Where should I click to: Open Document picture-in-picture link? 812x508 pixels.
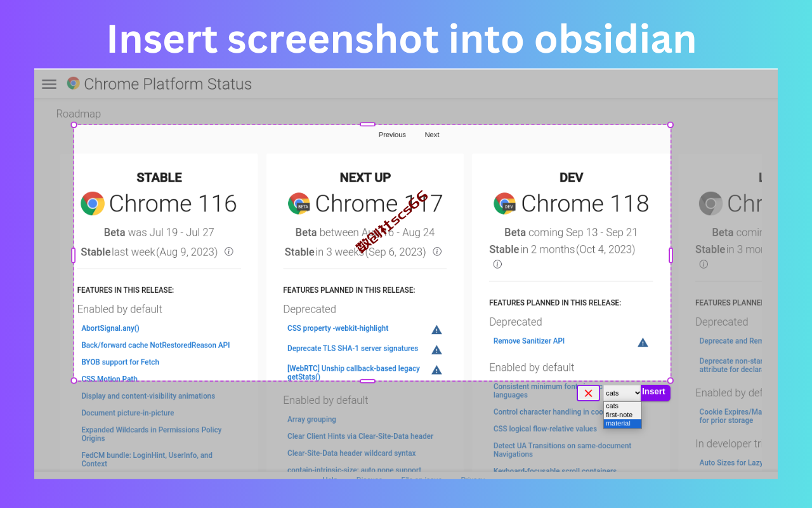click(128, 413)
